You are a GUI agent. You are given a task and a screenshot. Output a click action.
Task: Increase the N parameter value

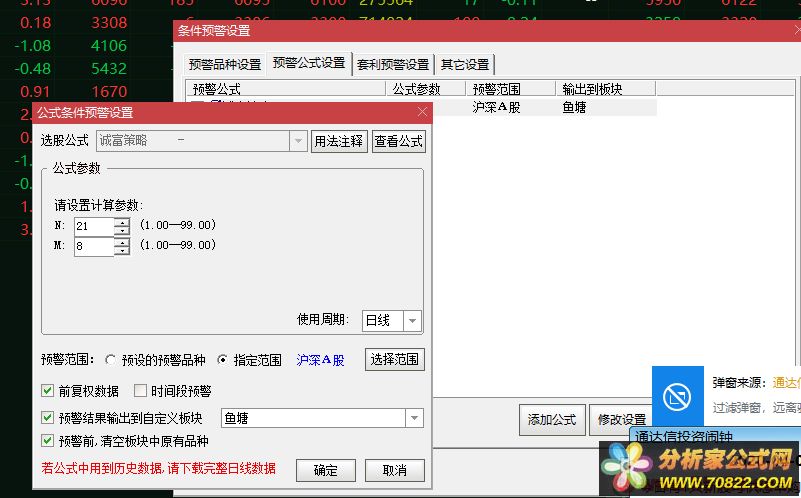pyautogui.click(x=122, y=221)
